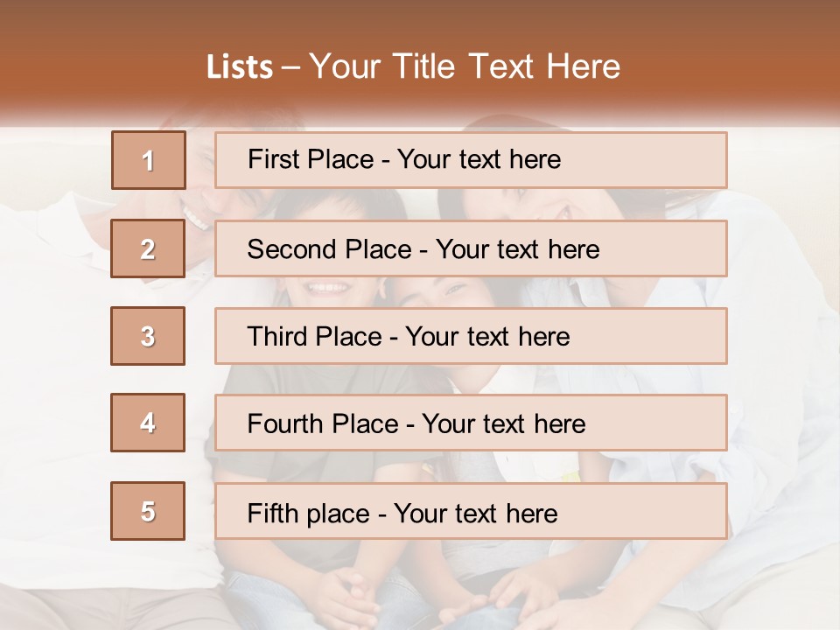The width and height of the screenshot is (840, 630).
Task: Click the bold word Lists in title
Action: (240, 67)
